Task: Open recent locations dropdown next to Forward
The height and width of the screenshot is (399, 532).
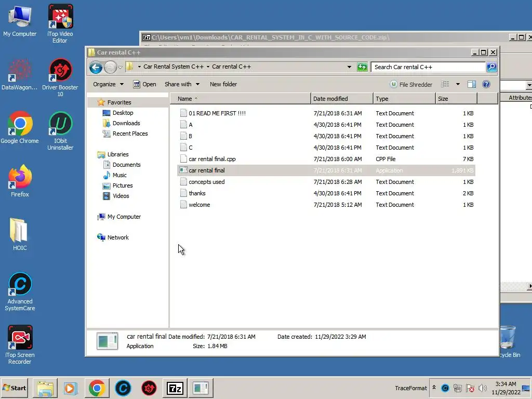Action: (x=120, y=68)
